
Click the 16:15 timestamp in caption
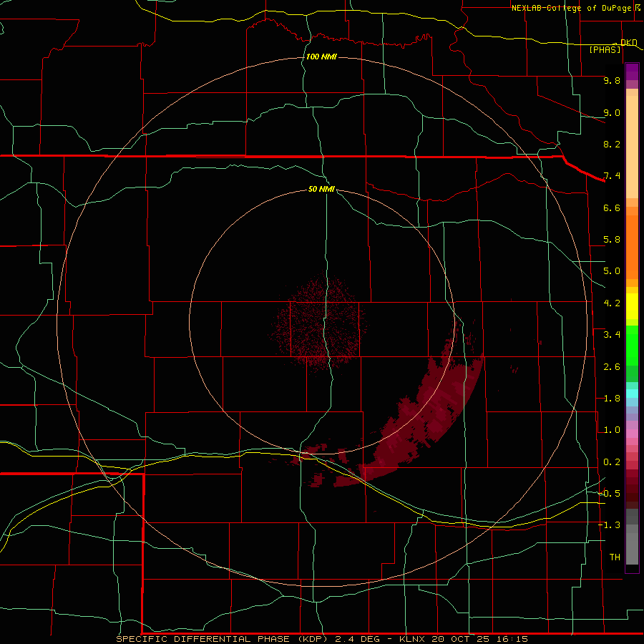point(512,639)
